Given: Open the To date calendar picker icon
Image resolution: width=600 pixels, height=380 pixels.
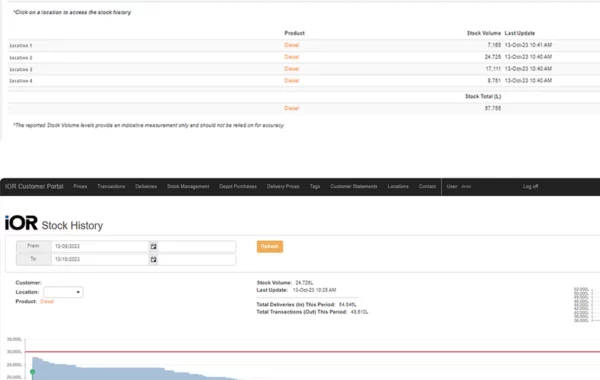Looking at the screenshot, I should 153,259.
